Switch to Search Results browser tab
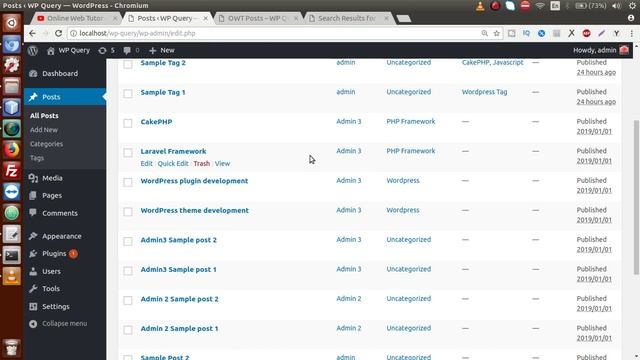This screenshot has height=360, width=640. [348, 18]
